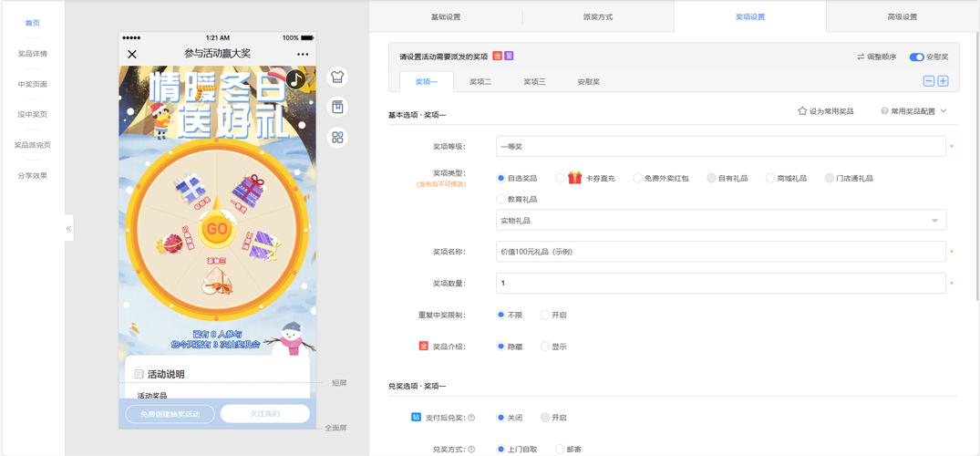Go to 奖品派完页 in left sidebar
Viewport: 980px width, 456px height.
(33, 145)
